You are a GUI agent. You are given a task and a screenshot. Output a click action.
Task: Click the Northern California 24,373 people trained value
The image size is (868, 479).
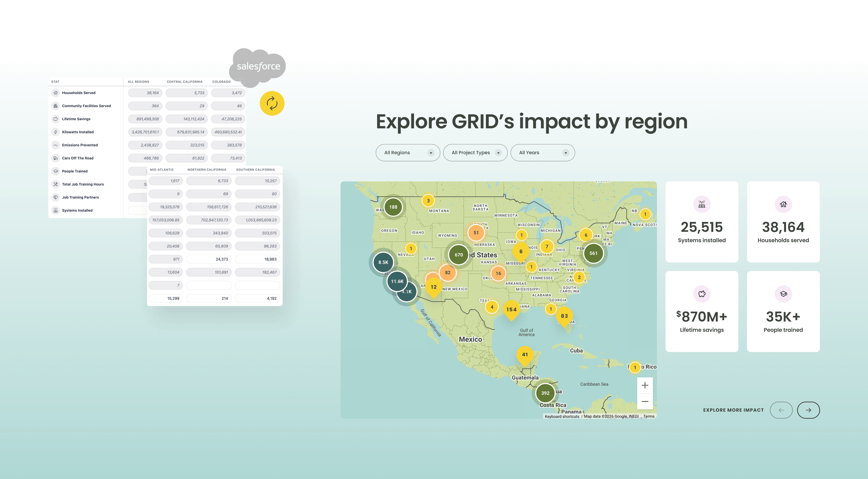click(x=209, y=259)
